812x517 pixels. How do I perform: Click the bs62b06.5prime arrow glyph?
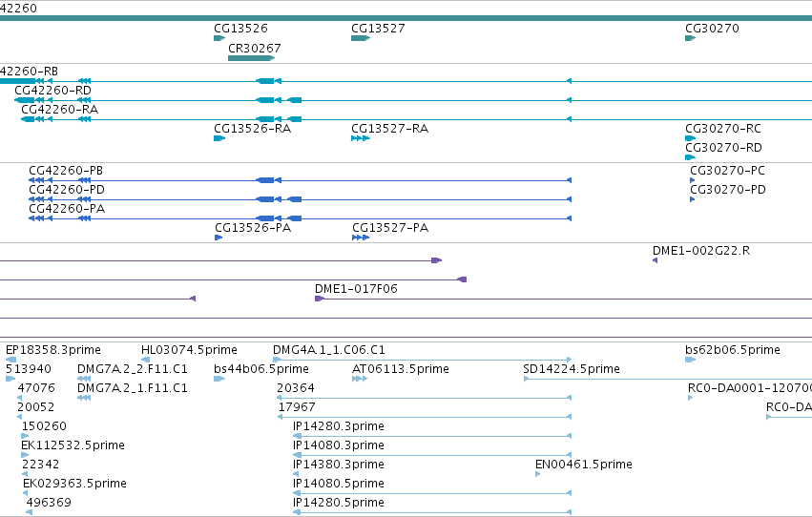click(690, 361)
